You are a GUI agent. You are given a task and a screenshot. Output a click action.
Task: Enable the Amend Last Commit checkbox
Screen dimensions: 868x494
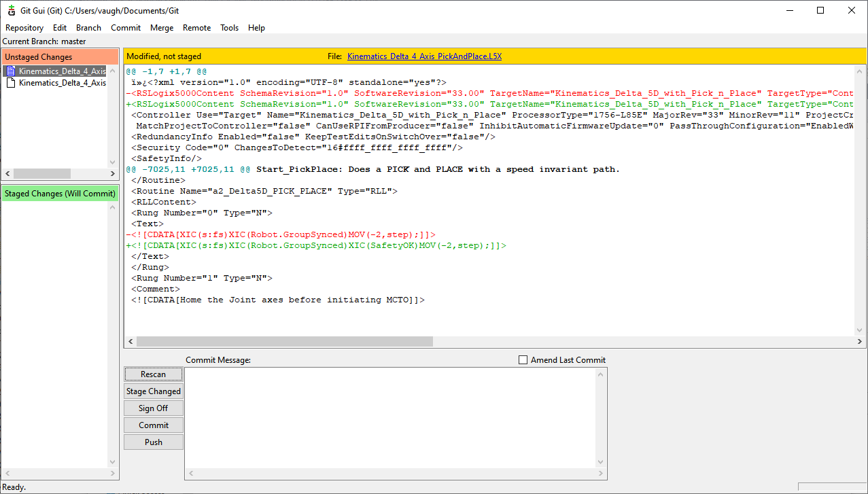[x=523, y=360]
